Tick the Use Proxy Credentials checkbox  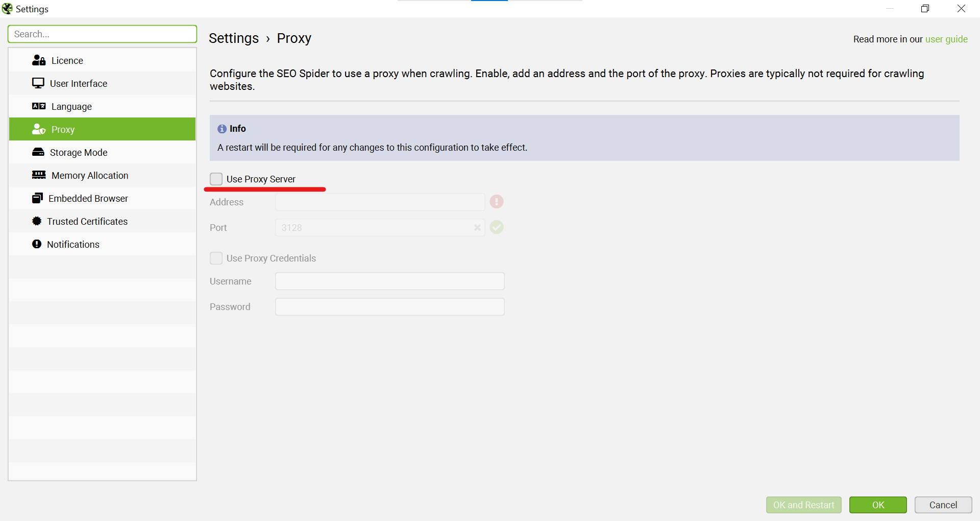coord(216,258)
